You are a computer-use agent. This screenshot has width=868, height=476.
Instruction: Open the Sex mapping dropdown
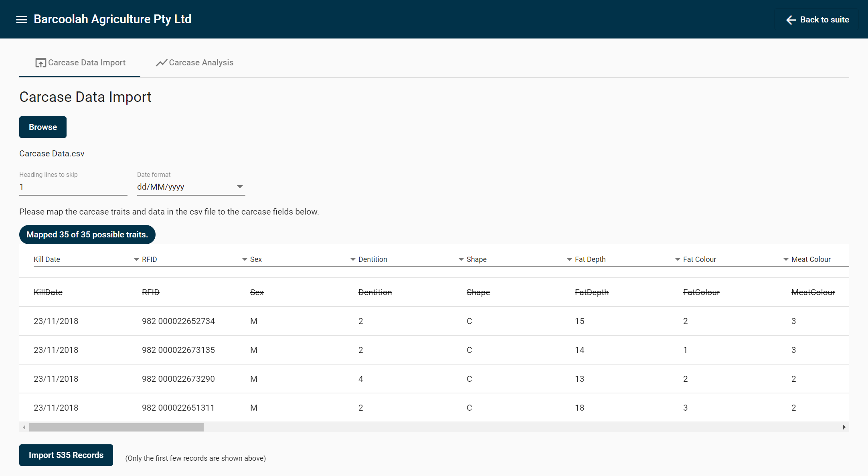(x=303, y=259)
